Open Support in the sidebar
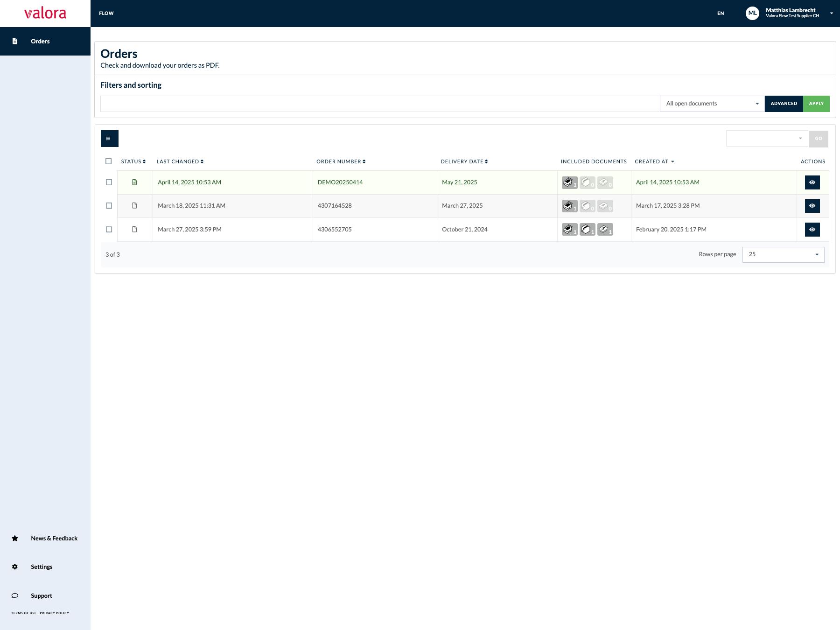The image size is (840, 630). [x=45, y=595]
